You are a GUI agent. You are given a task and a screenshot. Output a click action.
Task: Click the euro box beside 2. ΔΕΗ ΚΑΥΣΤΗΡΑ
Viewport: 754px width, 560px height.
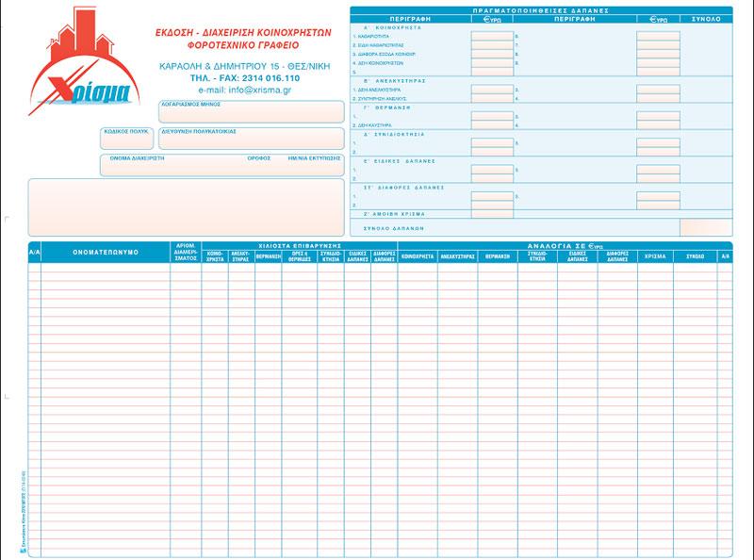coord(492,125)
